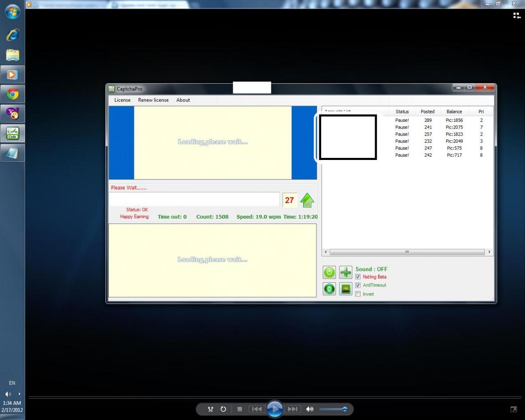Mute the media player volume
The width and height of the screenshot is (525, 420).
tap(309, 409)
